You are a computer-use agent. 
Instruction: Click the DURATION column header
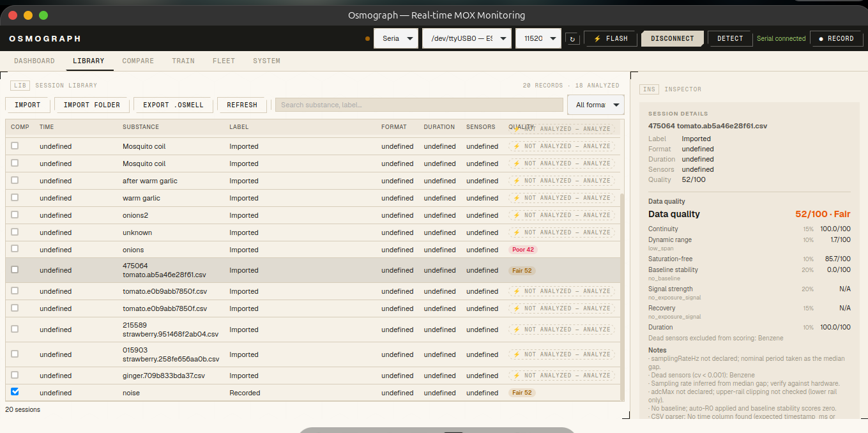coord(439,127)
